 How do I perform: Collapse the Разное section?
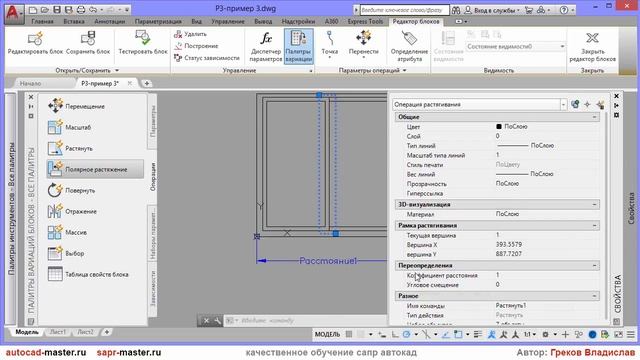(594, 296)
